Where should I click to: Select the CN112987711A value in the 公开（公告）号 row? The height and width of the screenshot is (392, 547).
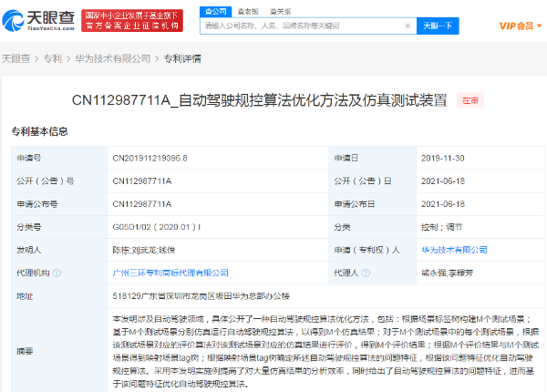coord(142,181)
